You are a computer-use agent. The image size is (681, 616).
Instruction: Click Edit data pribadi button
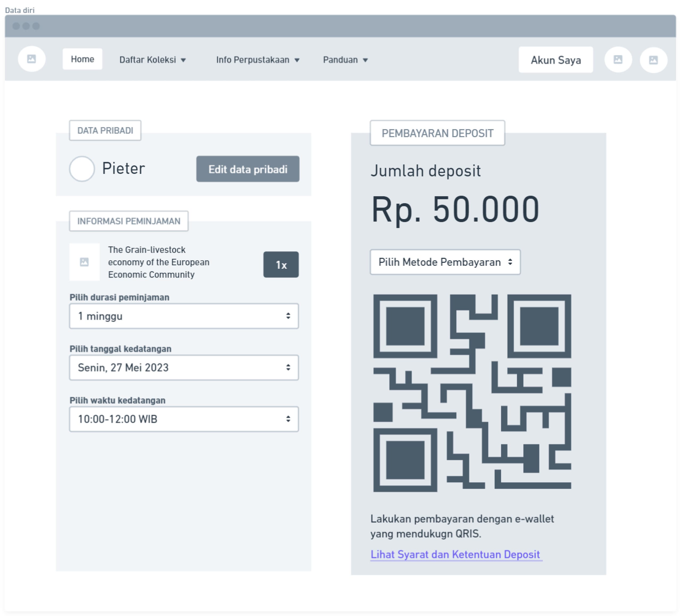point(248,169)
